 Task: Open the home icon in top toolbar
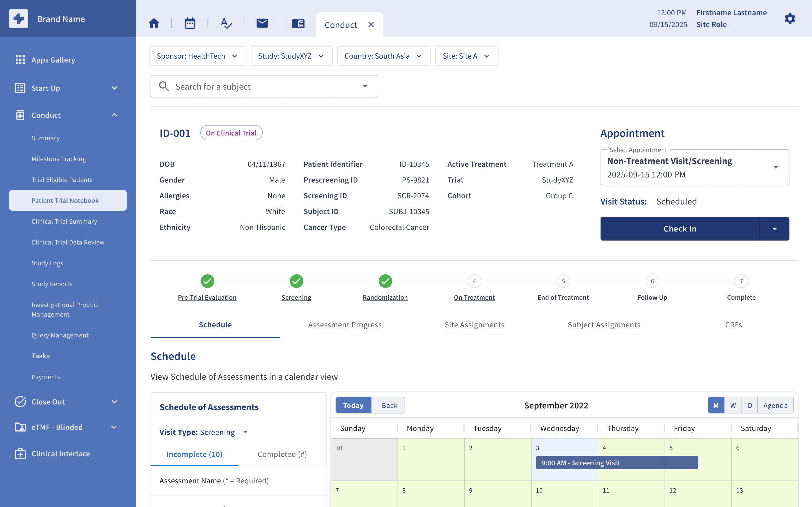pos(154,23)
